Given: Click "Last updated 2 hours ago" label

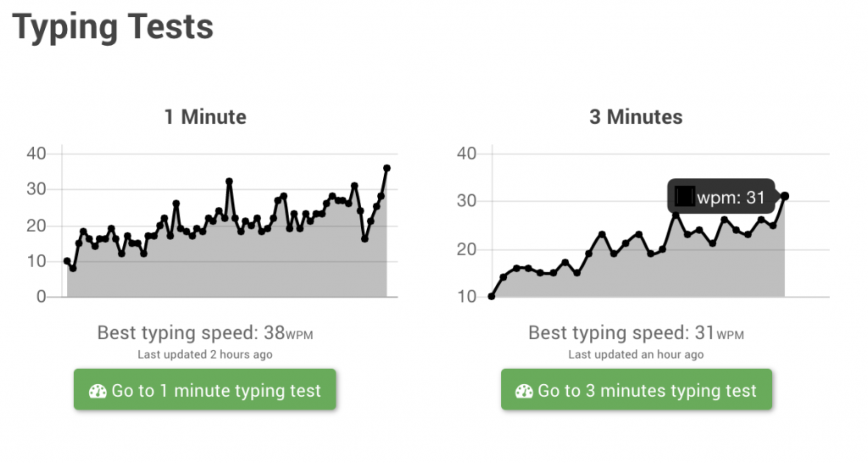Looking at the screenshot, I should click(205, 354).
